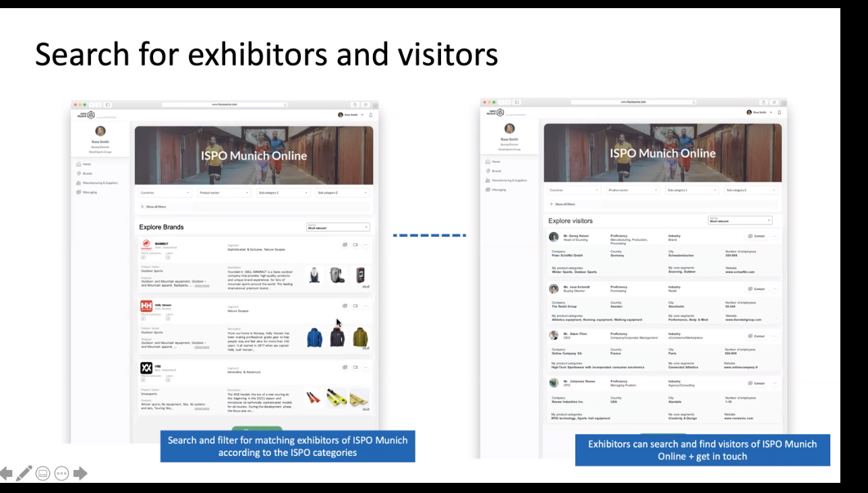Click Brands in Explore visitors window sidebar
The height and width of the screenshot is (493, 868).
(x=493, y=171)
